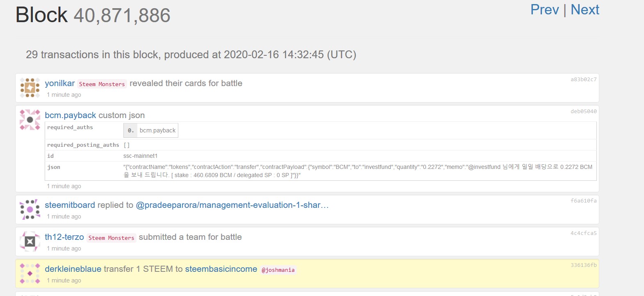Open transaction 4c4cfca5
Viewport: 644px width, 296px height.
point(583,233)
